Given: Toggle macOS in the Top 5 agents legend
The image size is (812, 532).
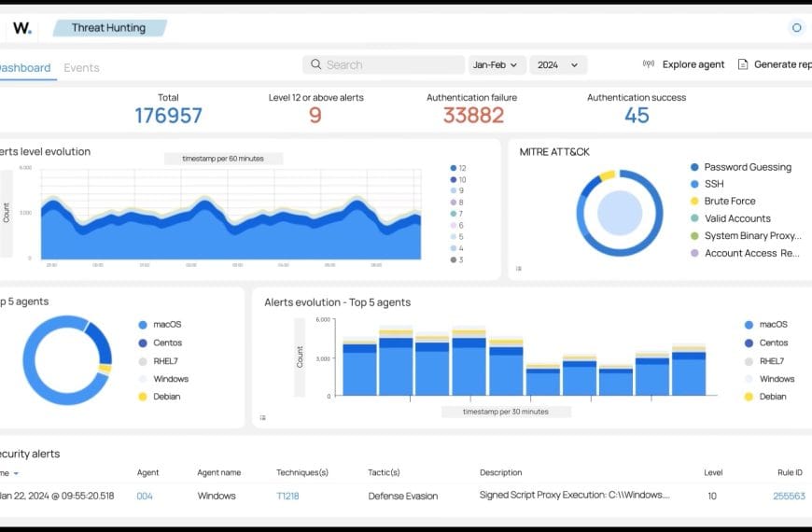Looking at the screenshot, I should pyautogui.click(x=160, y=324).
